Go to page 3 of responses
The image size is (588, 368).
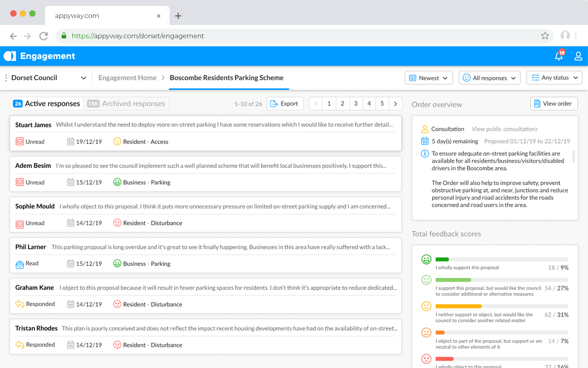356,104
